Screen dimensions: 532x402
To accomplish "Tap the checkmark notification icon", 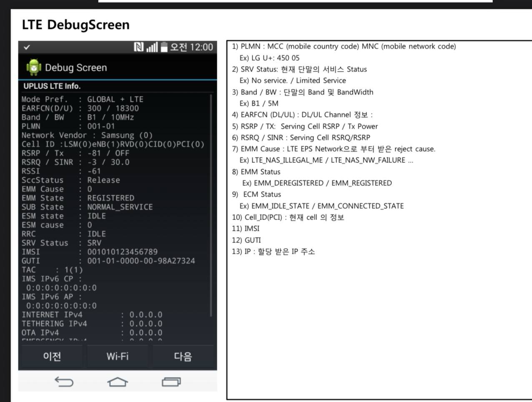I will (27, 47).
